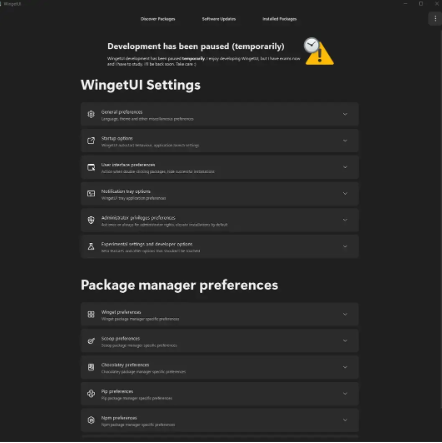Click the Startup options launch icon
Viewport: 442px width, 443px height.
coord(91,141)
